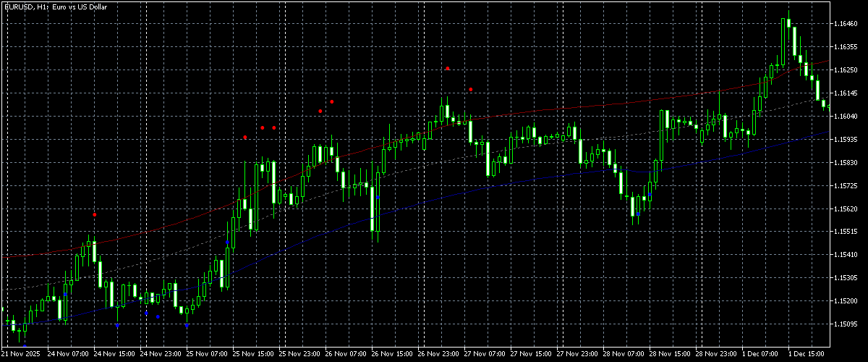Image resolution: width=868 pixels, height=362 pixels.
Task: Click the 24 Nov 07:00 time label
Action: point(69,355)
